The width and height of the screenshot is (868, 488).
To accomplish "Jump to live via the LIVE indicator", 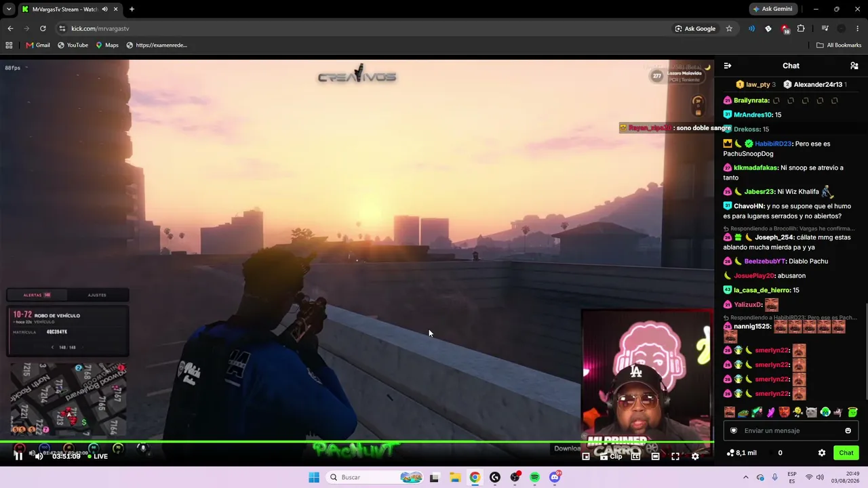I will pos(97,456).
